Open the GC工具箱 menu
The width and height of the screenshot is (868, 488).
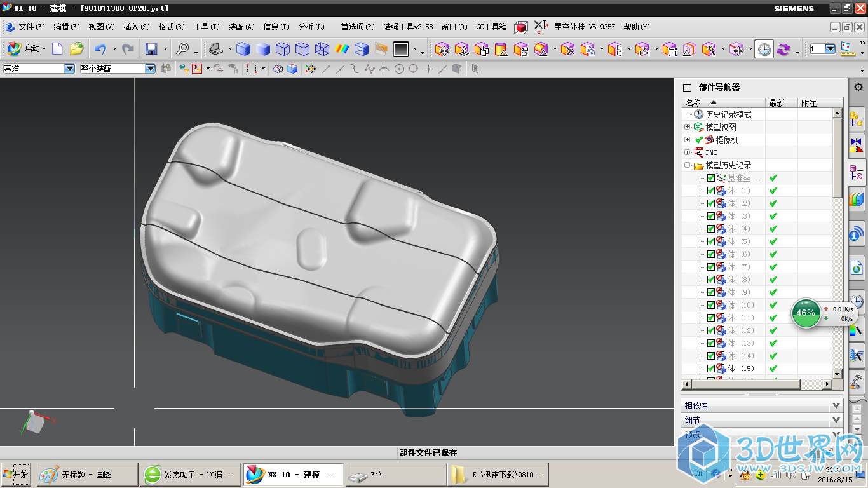click(x=491, y=27)
